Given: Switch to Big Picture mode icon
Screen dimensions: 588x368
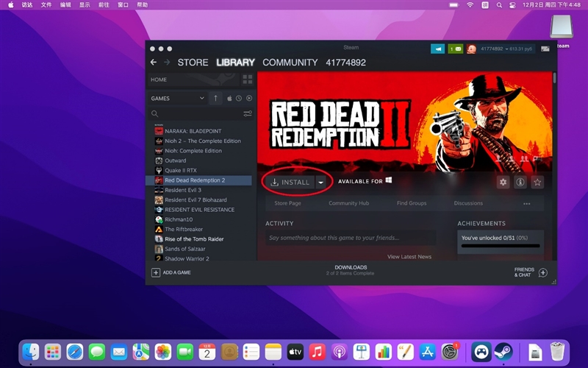Looking at the screenshot, I should (x=545, y=49).
